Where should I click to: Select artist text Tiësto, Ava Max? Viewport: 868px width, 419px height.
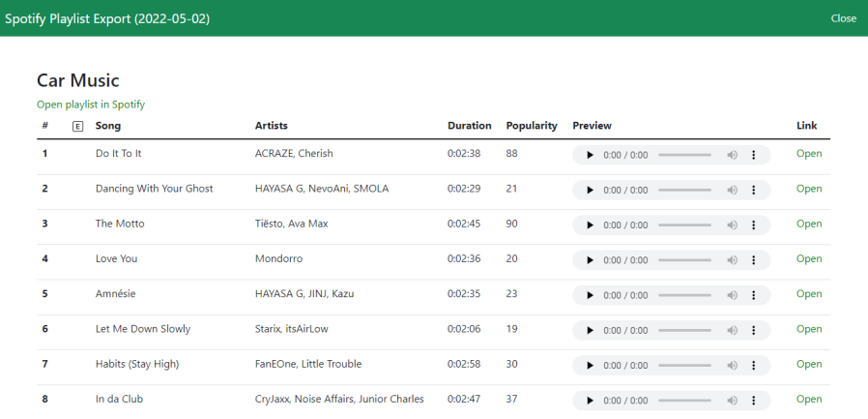291,224
